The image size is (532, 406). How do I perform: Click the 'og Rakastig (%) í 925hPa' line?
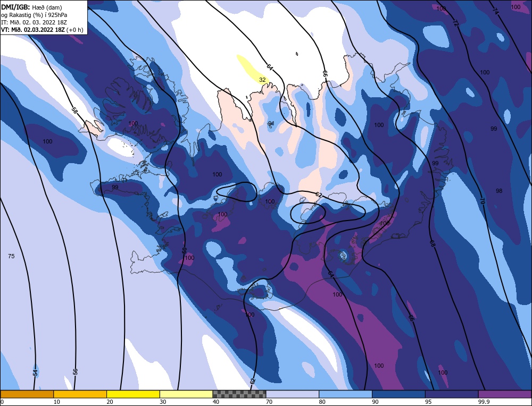34,14
